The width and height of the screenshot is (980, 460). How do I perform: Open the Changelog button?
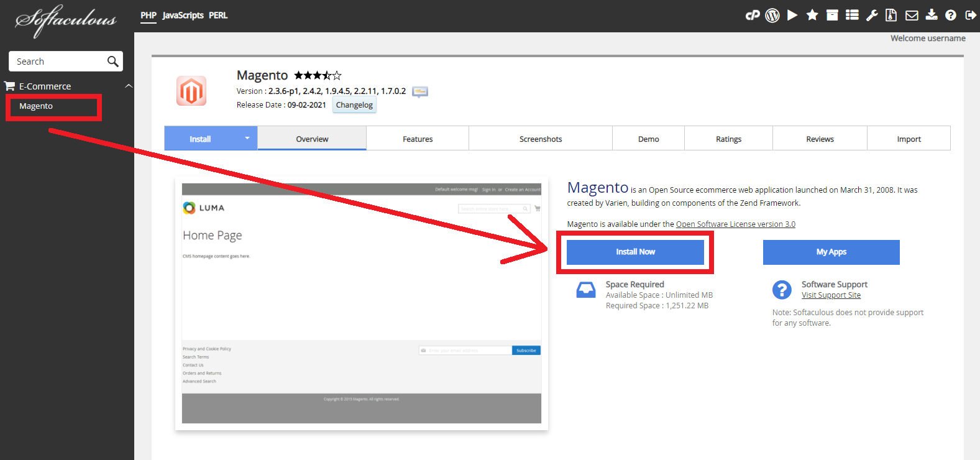pos(354,105)
